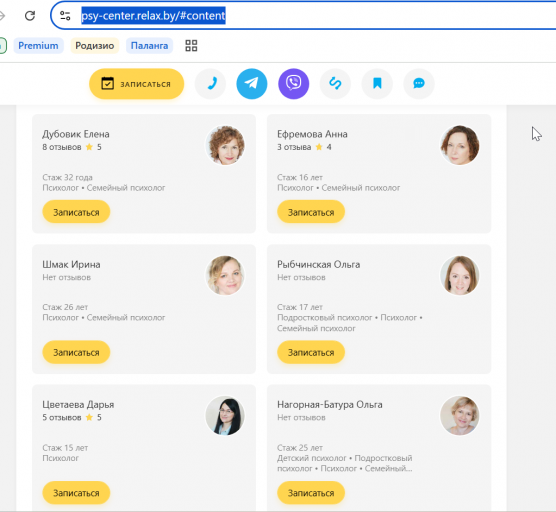Reload the page with the refresh icon
556x512 pixels.
click(30, 16)
